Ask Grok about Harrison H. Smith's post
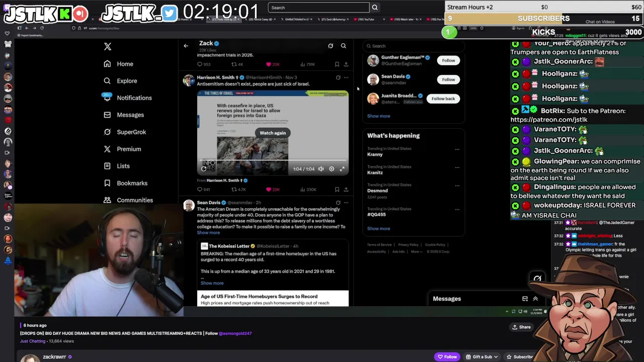 [338, 77]
